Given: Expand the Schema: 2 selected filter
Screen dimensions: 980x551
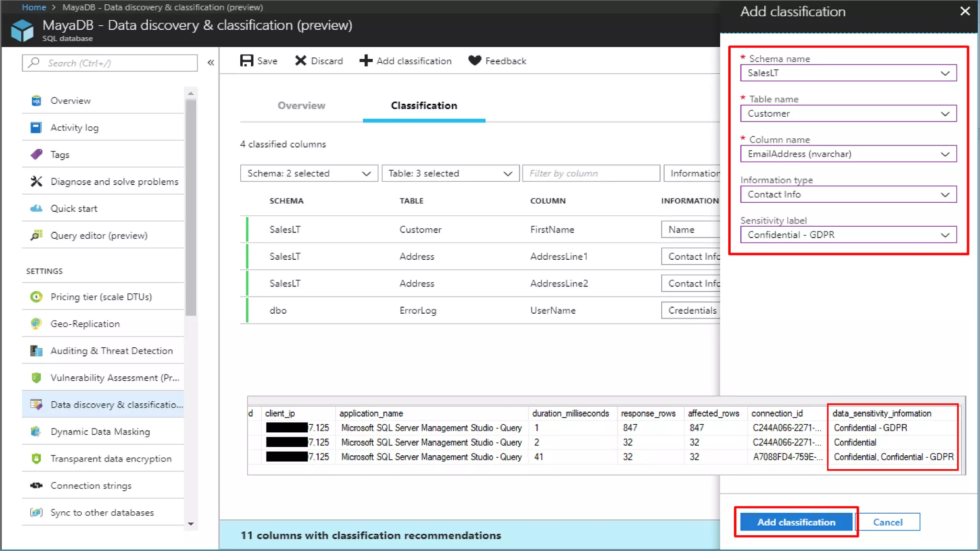Looking at the screenshot, I should click(x=309, y=173).
